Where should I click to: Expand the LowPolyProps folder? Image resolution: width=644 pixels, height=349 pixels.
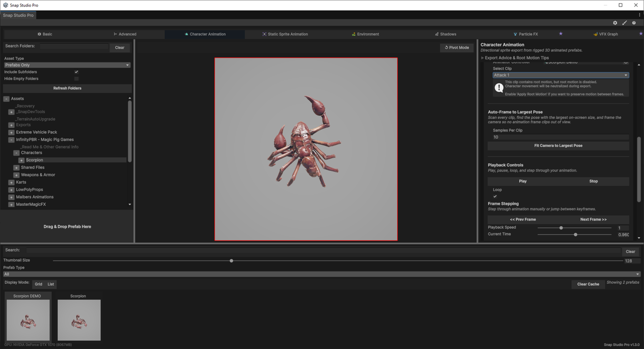coord(11,190)
